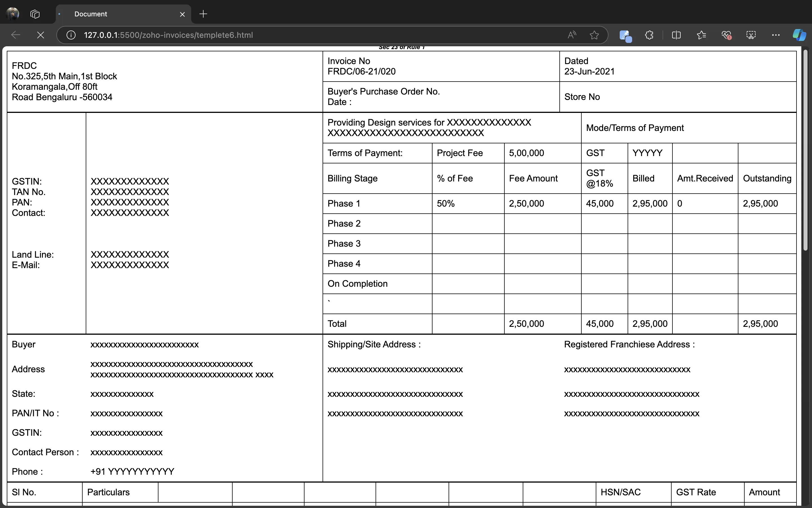The height and width of the screenshot is (508, 812).
Task: Click the Billing Stage header
Action: click(x=352, y=178)
